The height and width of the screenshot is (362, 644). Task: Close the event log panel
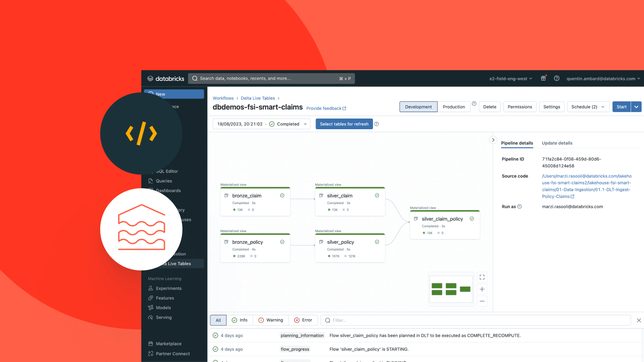tap(639, 320)
